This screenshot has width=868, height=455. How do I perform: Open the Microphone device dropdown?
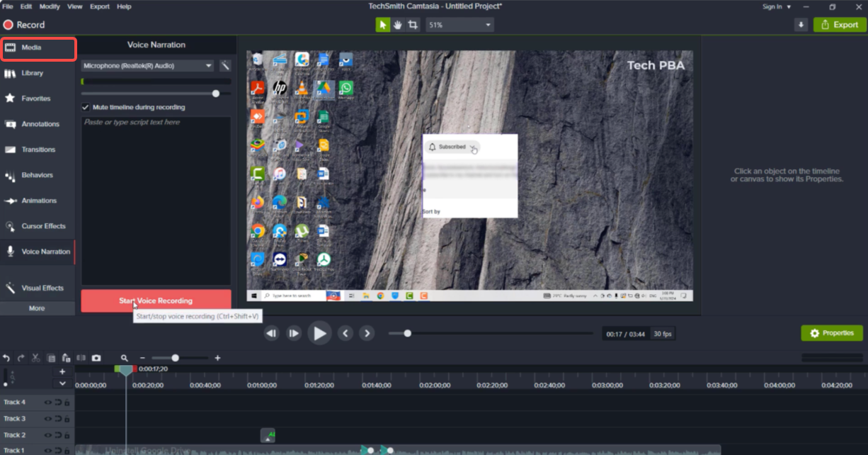210,64
